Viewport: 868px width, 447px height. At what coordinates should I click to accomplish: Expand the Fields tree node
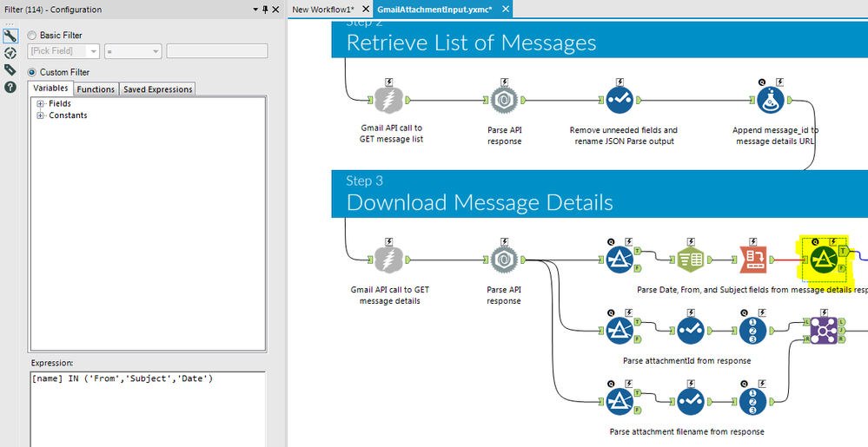[41, 104]
